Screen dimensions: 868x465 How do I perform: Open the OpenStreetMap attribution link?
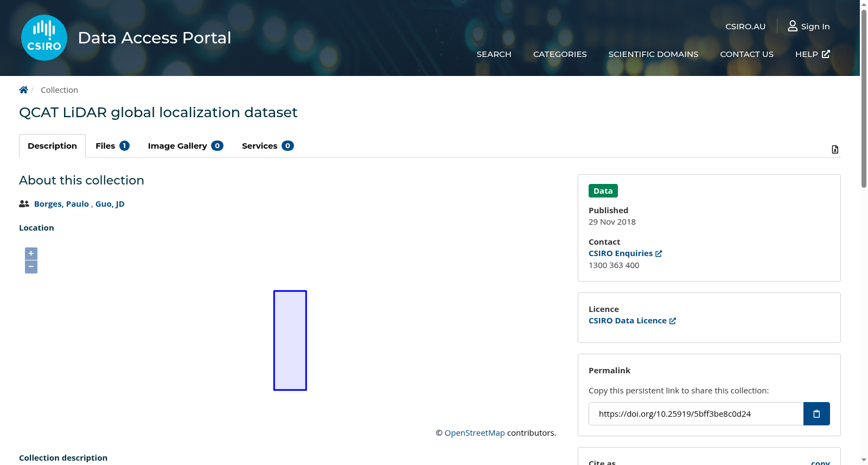[x=475, y=433]
